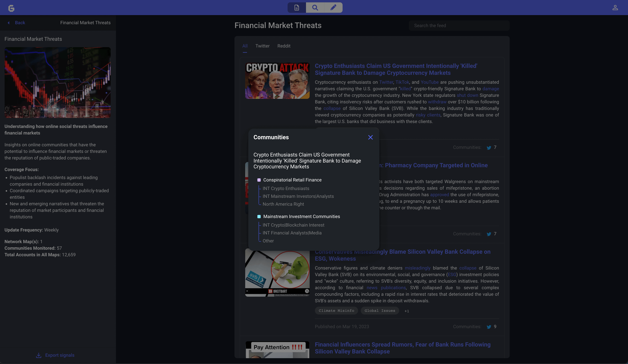628x364 pixels.
Task: Open the 'withdraw' hyperlink
Action: click(437, 102)
